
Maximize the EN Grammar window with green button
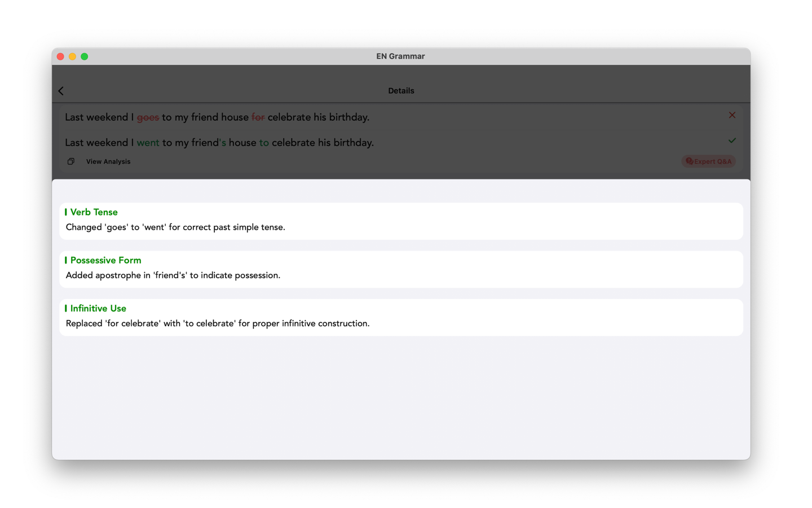coord(85,56)
